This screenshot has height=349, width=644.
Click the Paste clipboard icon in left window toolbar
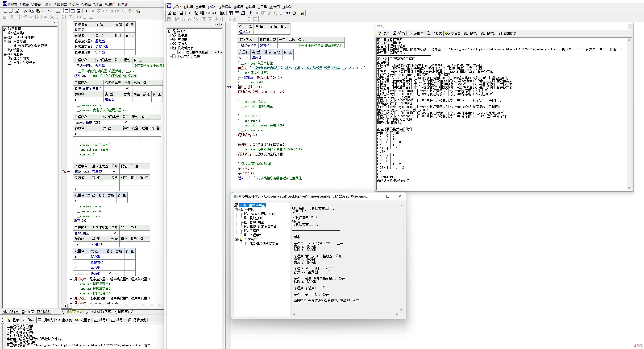(38, 11)
